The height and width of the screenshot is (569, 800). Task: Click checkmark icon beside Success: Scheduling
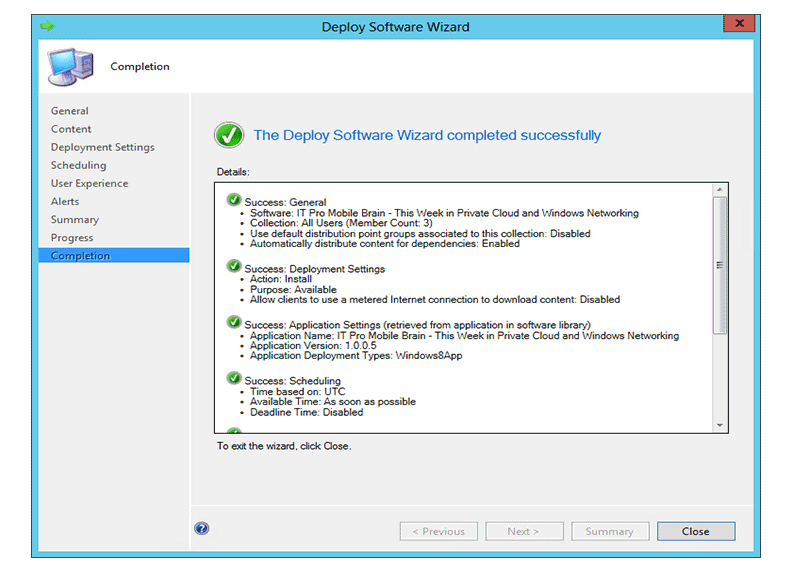click(234, 378)
